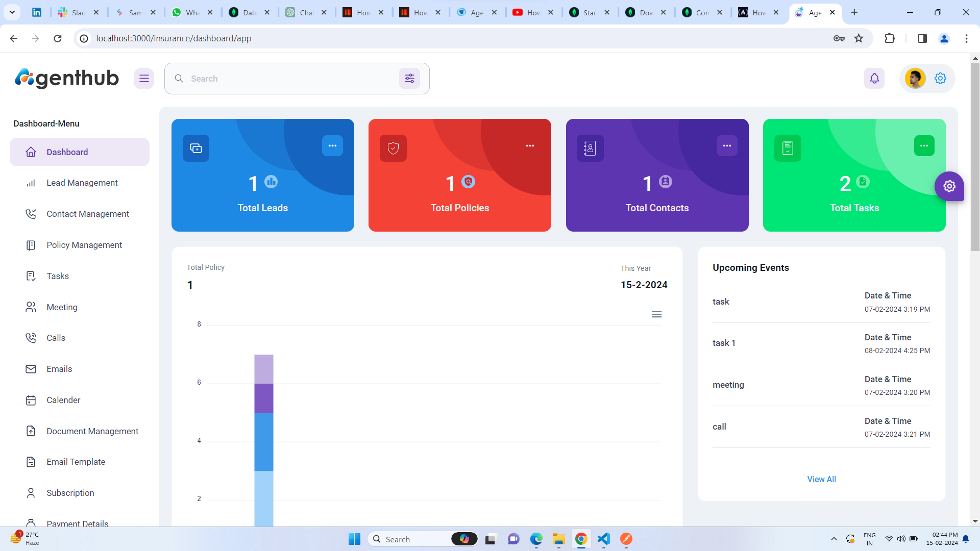Select Document Management from sidebar
This screenshot has height=551, width=980.
pos(92,431)
